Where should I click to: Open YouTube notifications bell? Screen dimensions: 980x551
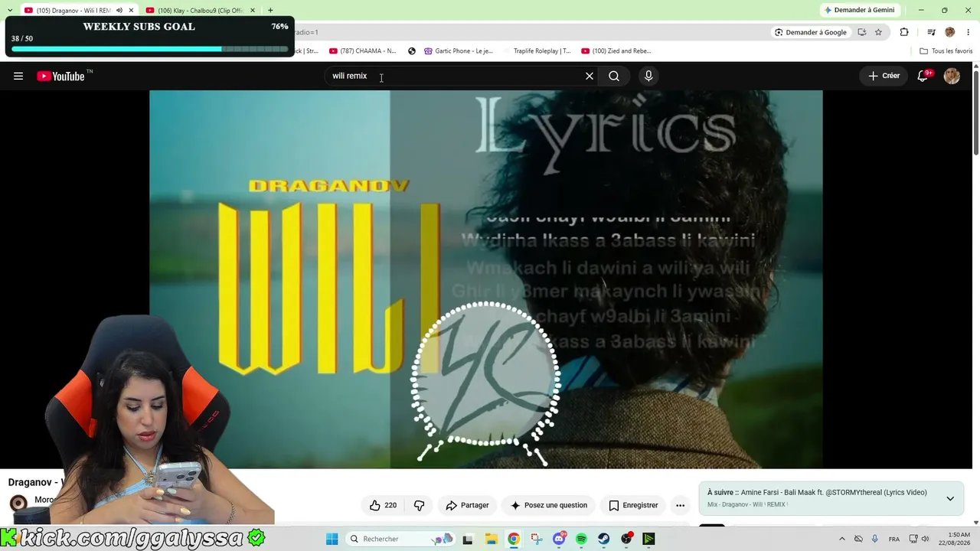click(x=923, y=76)
